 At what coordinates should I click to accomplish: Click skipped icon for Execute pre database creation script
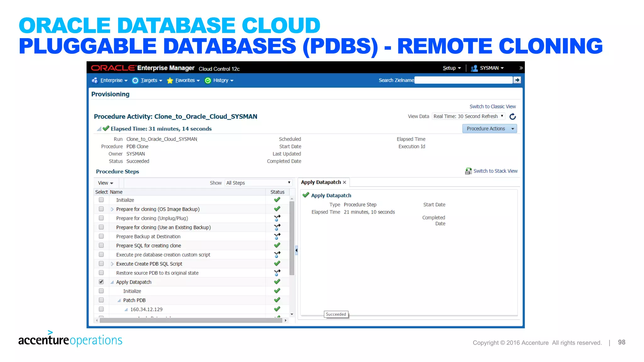point(277,255)
